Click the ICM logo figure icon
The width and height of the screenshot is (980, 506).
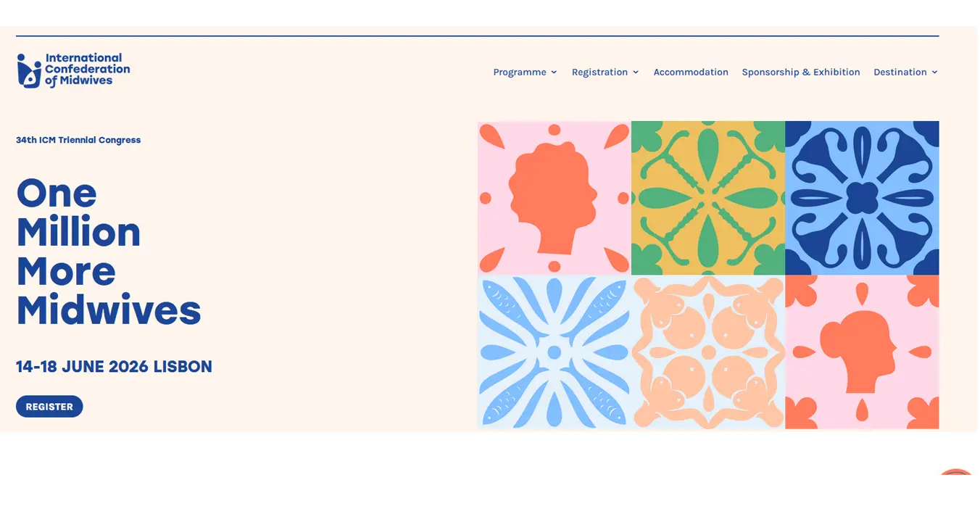[29, 71]
